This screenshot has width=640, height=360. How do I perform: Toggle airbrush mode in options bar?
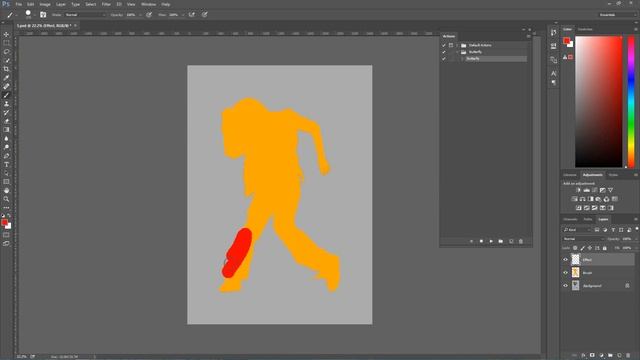point(191,15)
